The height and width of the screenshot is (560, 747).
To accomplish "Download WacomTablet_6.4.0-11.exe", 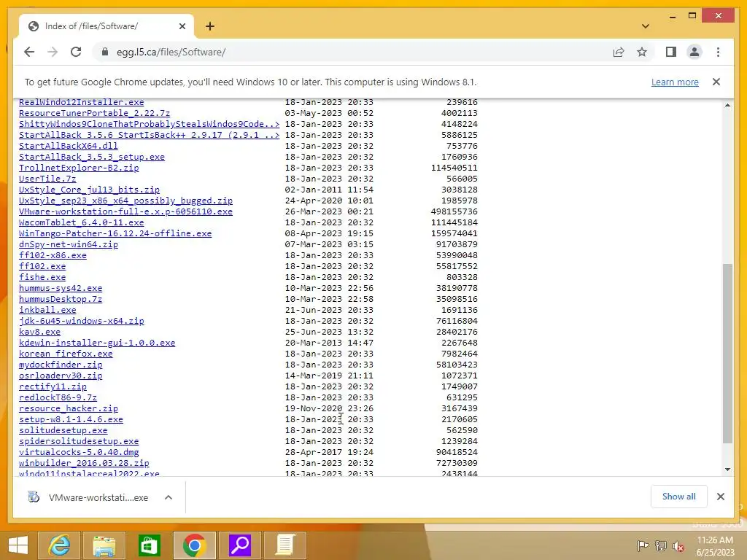I will point(81,222).
